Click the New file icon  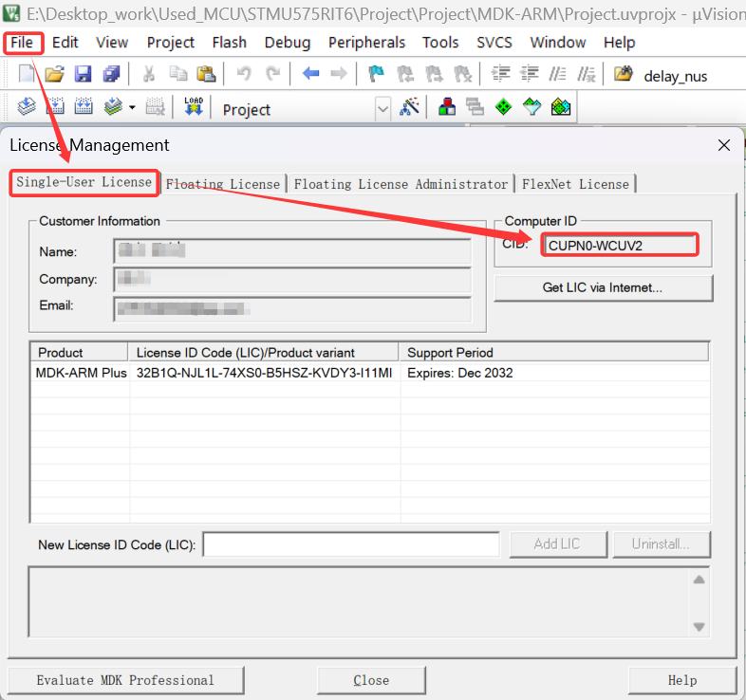click(x=27, y=74)
